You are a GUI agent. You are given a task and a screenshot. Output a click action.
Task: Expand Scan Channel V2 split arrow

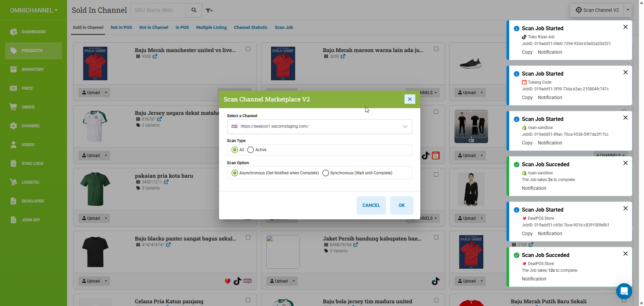click(628, 10)
